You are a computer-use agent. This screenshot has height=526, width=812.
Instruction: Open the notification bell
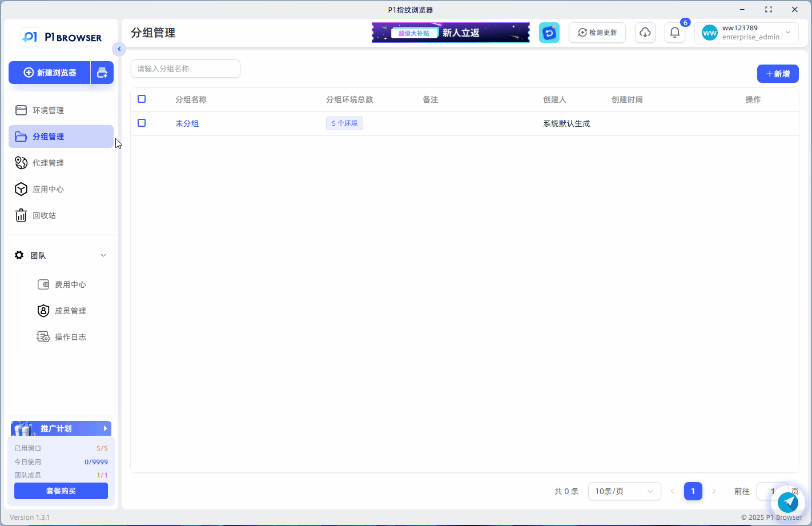tap(674, 33)
